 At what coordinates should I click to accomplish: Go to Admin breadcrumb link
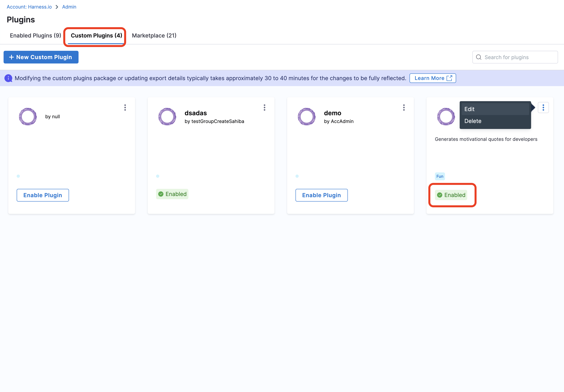(x=69, y=7)
